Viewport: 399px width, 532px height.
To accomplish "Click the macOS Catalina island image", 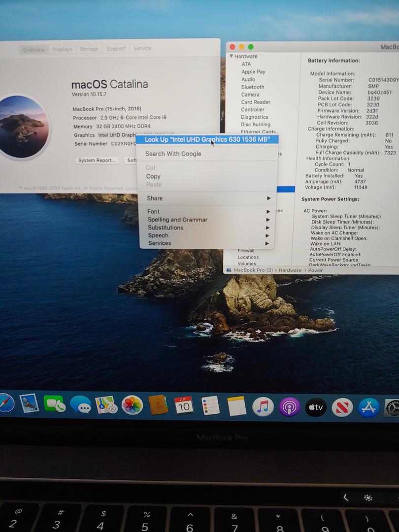I will coord(23,127).
